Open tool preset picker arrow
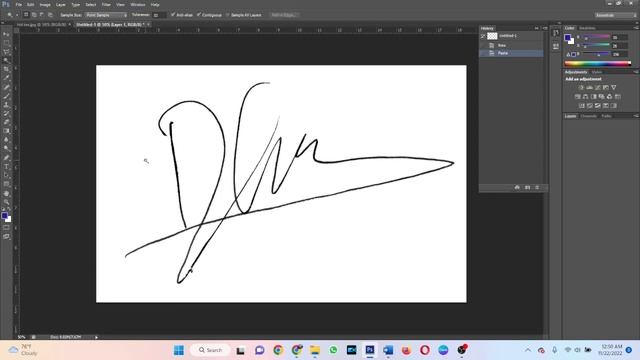This screenshot has height=360, width=640. [x=17, y=15]
